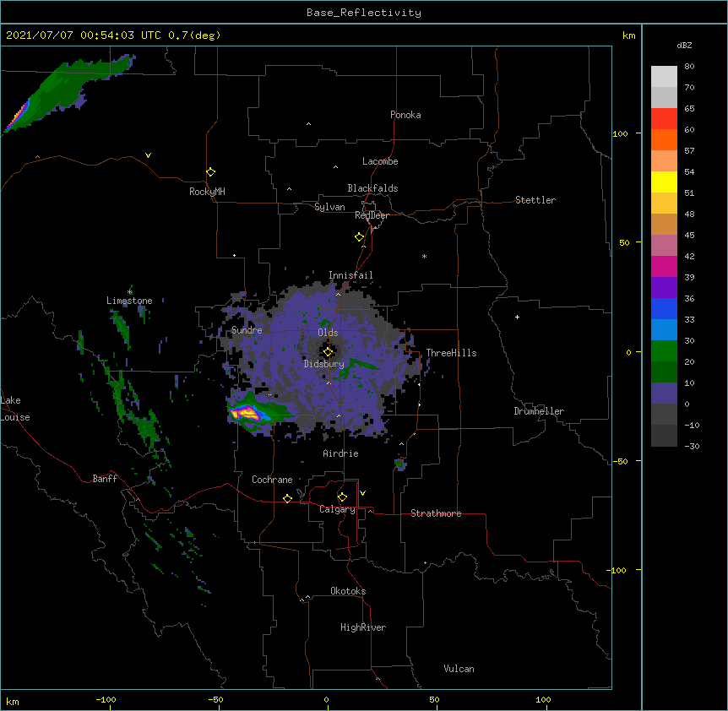Click the Olds town label
The height and width of the screenshot is (711, 728).
pos(328,333)
